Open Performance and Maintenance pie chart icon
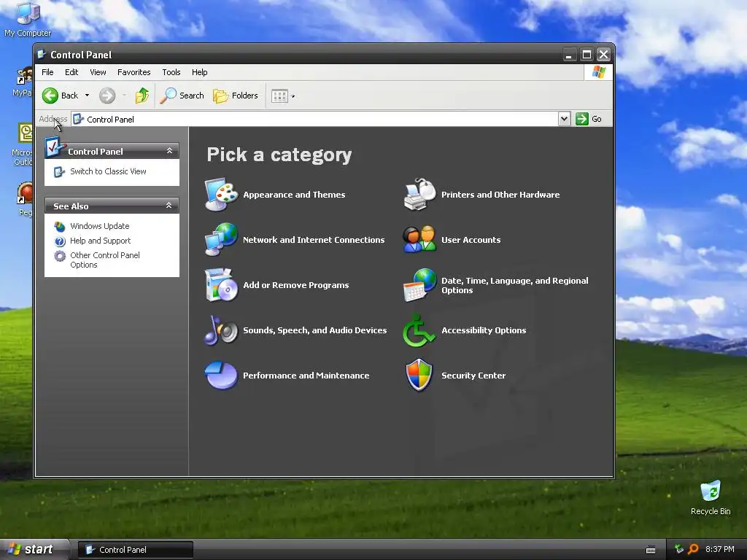 click(x=221, y=376)
